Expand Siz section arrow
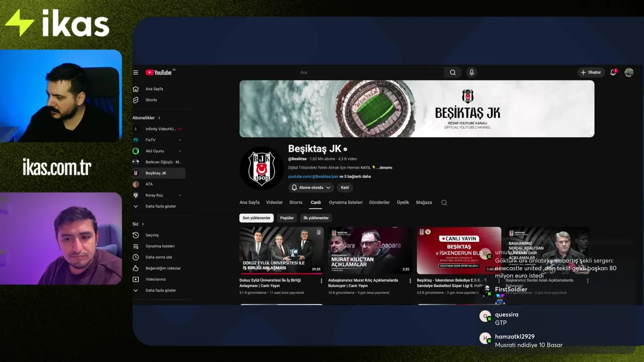The width and height of the screenshot is (644, 362). (x=143, y=224)
